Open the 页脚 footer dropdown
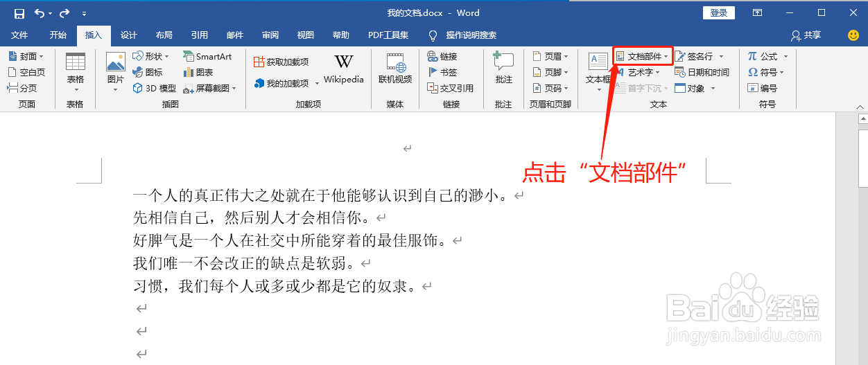The height and width of the screenshot is (365, 868). 550,72
